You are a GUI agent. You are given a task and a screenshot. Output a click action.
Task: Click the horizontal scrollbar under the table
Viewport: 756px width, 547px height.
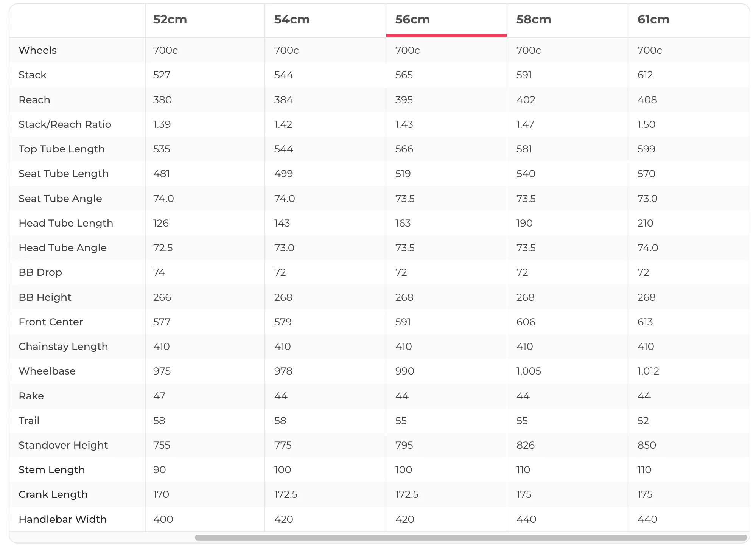[x=471, y=538]
